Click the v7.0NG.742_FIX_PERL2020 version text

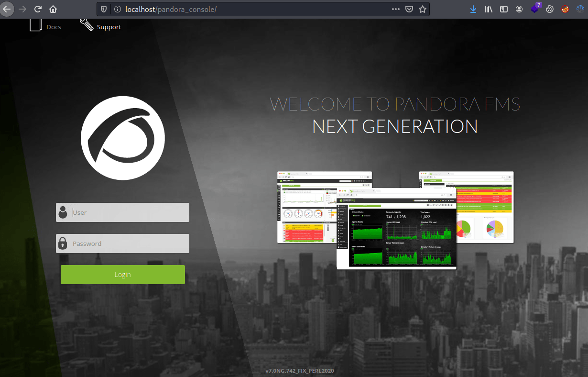300,371
